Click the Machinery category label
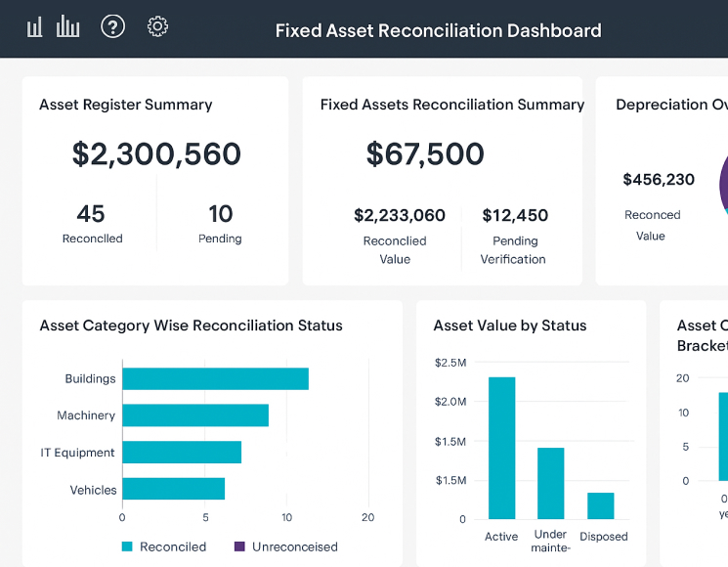Viewport: 728px width, 567px height. (86, 415)
